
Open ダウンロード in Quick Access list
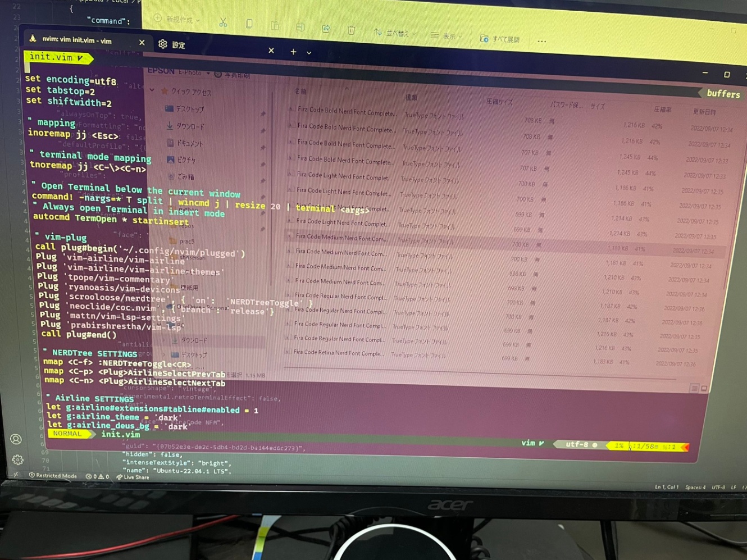point(186,126)
